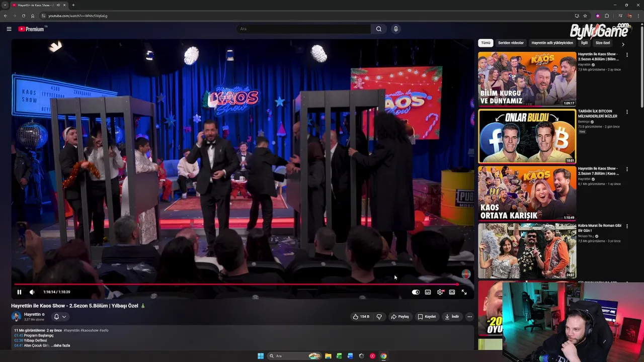Switch to theater mode icon
Image resolution: width=644 pixels, height=362 pixels.
click(x=452, y=292)
